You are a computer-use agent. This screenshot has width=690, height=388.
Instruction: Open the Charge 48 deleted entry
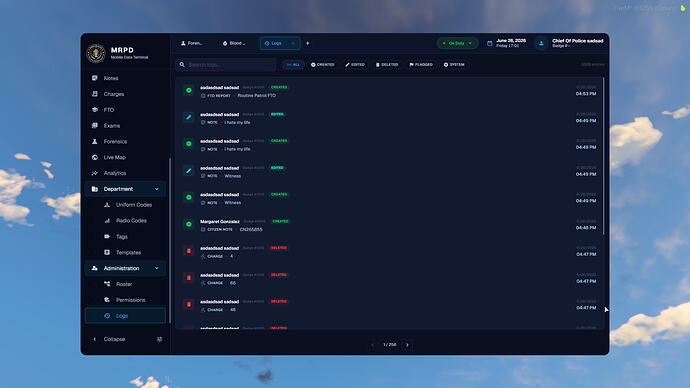[x=389, y=304]
